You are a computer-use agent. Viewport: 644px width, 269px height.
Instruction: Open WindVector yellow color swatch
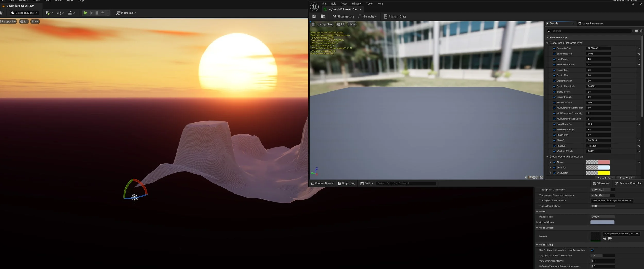coord(598,173)
